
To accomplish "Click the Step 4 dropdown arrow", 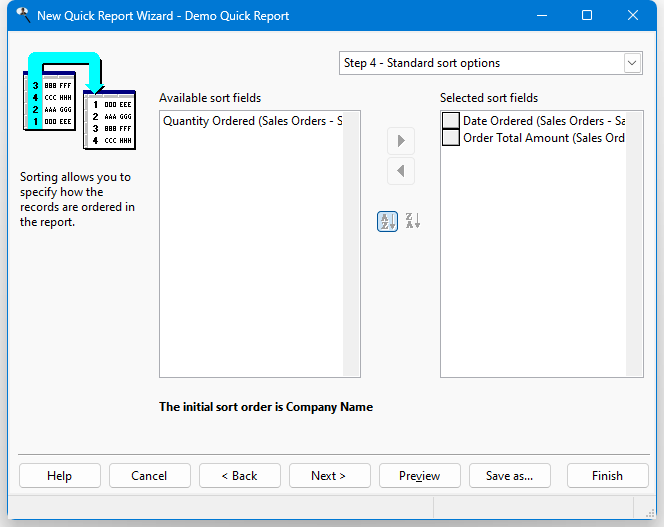I will pyautogui.click(x=632, y=63).
